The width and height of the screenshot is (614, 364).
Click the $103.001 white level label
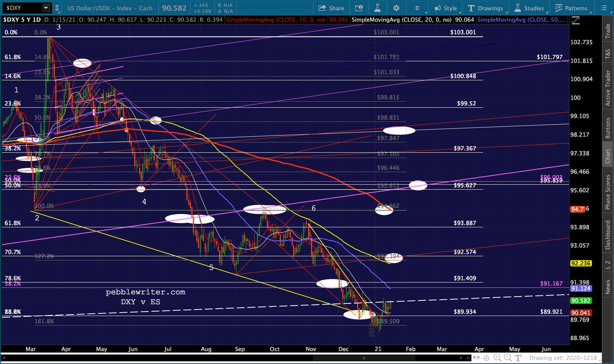pos(463,32)
